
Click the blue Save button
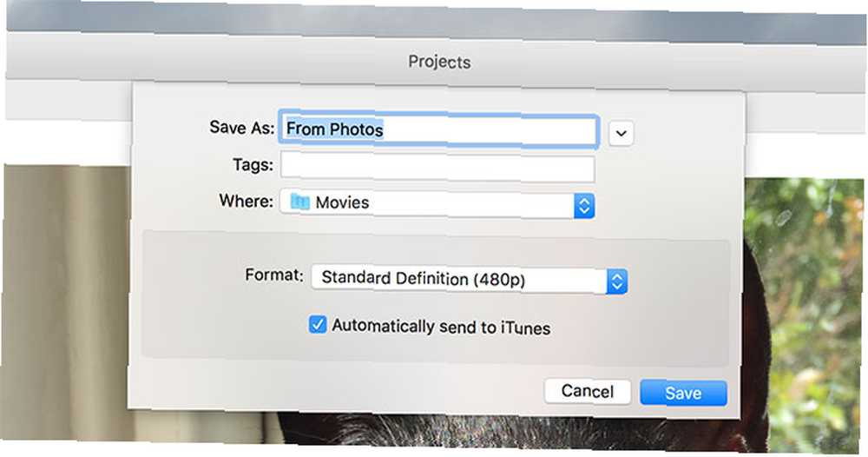683,393
